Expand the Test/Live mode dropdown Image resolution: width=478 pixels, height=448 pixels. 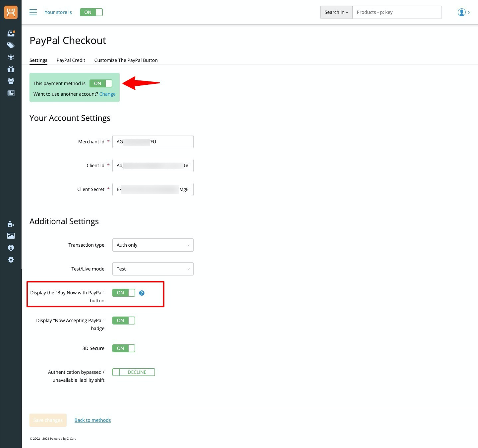(153, 269)
